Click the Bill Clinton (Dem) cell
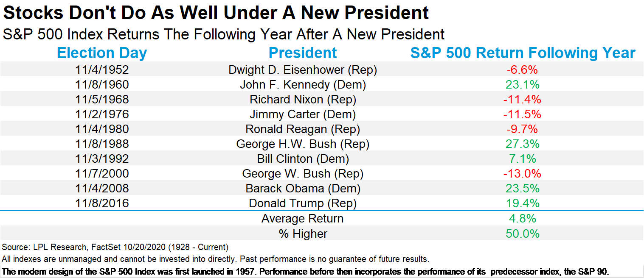The height and width of the screenshot is (278, 644). click(303, 159)
